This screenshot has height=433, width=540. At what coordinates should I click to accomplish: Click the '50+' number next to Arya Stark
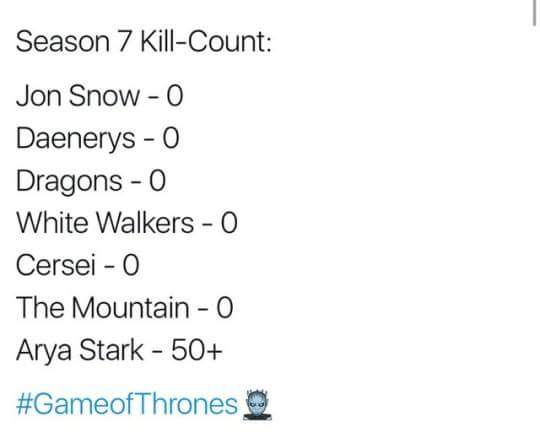point(197,350)
